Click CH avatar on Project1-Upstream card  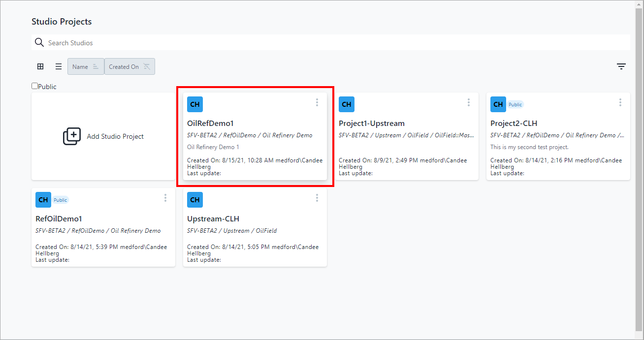[x=347, y=104]
